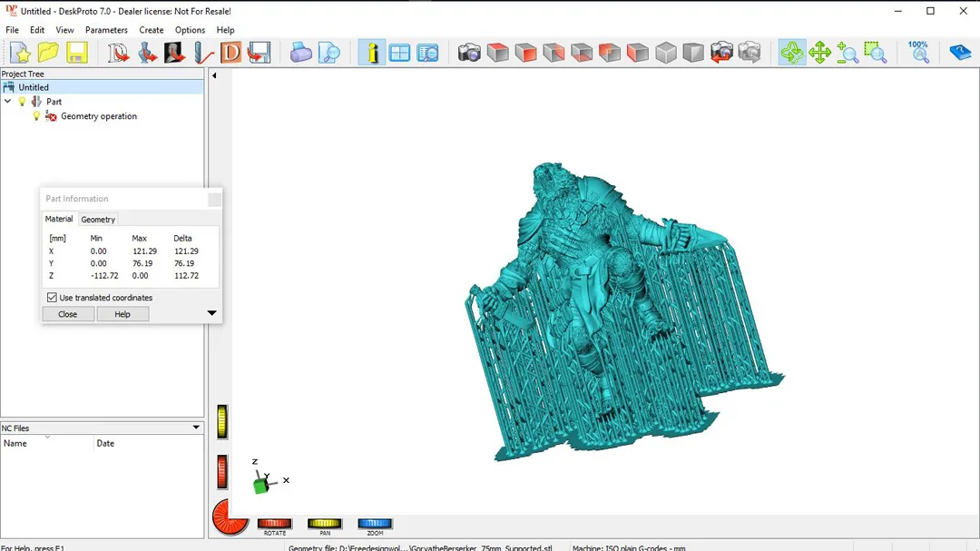Click the blue vase with red arrow icon
Viewport: 980px width, 551px height.
[146, 54]
